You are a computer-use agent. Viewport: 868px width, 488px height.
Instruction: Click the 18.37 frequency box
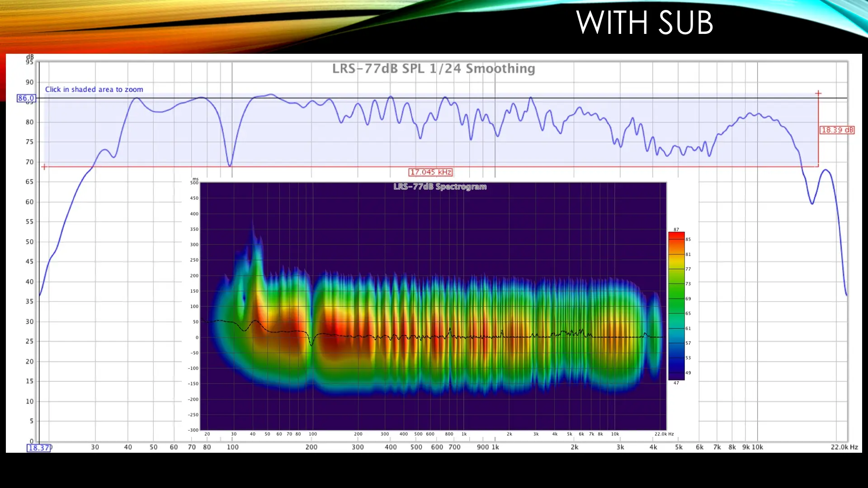point(39,448)
